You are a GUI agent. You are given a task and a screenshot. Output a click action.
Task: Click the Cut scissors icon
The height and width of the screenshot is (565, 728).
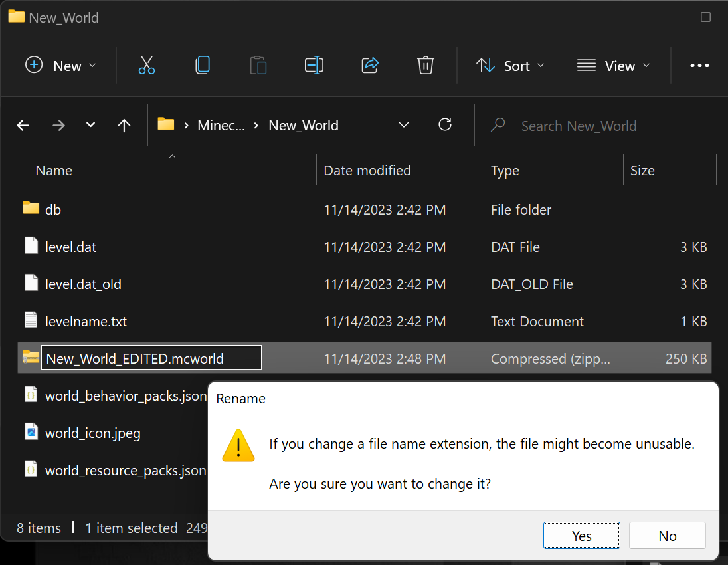click(x=147, y=66)
